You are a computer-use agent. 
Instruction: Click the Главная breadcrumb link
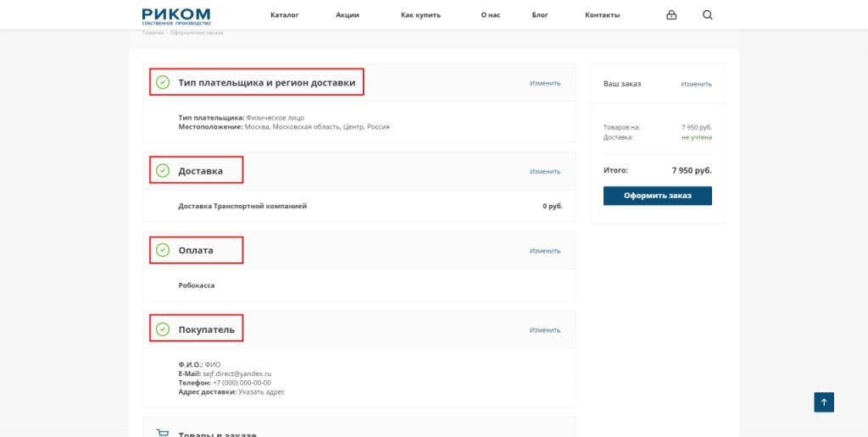tap(153, 33)
